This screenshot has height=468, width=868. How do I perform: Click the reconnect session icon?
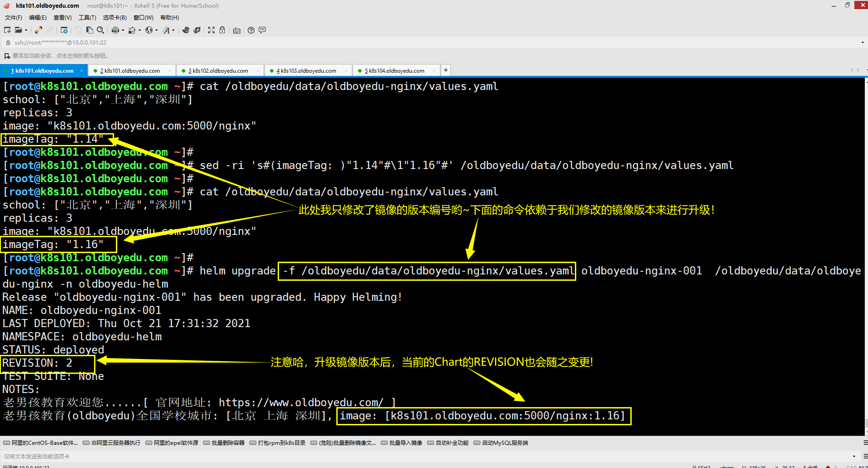[x=39, y=30]
